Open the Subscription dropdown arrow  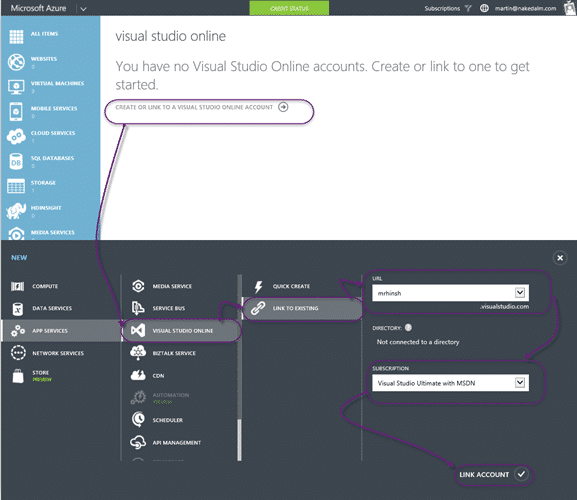pyautogui.click(x=520, y=383)
